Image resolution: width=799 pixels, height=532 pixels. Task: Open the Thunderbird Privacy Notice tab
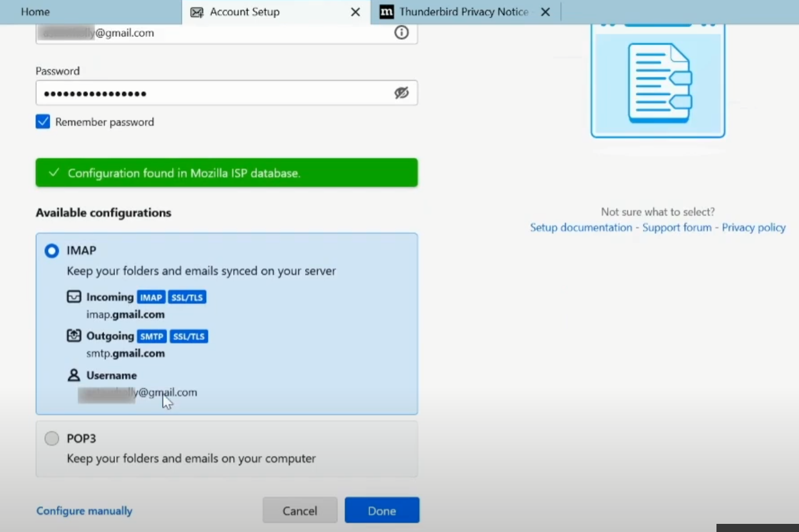465,12
